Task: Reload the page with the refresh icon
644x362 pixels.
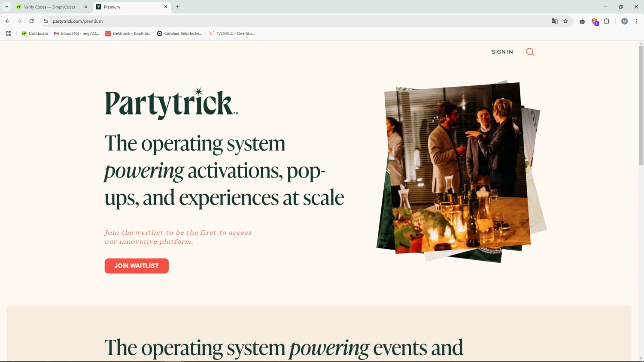Action: 31,21
